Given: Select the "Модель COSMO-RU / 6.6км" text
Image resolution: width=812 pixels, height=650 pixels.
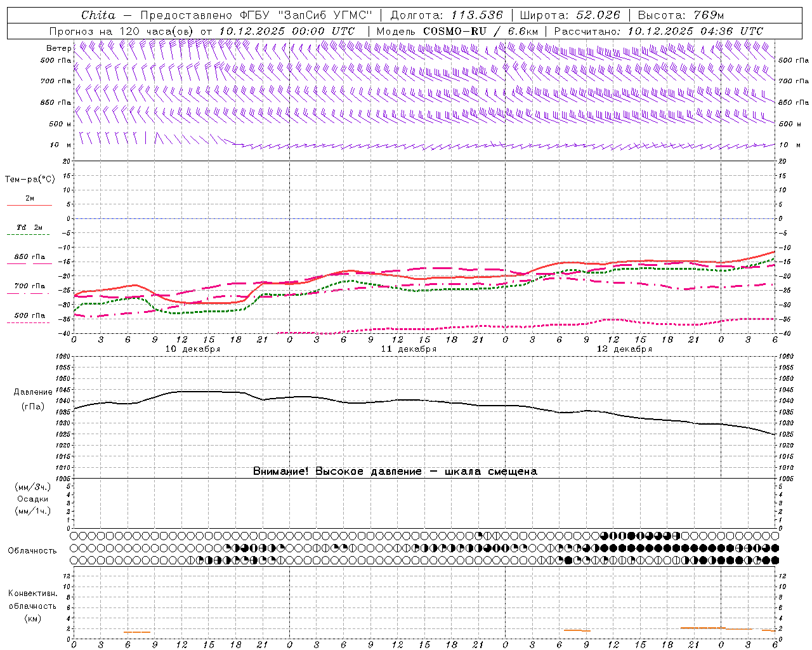Looking at the screenshot, I should 457,31.
